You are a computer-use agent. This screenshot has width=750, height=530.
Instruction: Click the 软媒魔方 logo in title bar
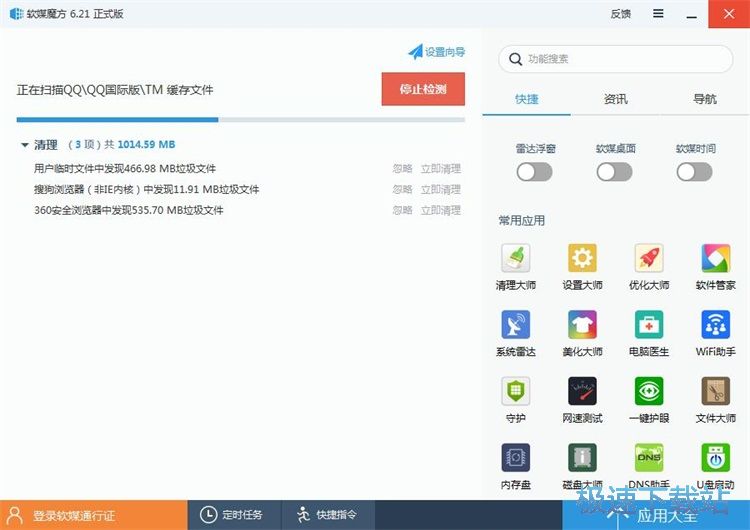point(16,13)
